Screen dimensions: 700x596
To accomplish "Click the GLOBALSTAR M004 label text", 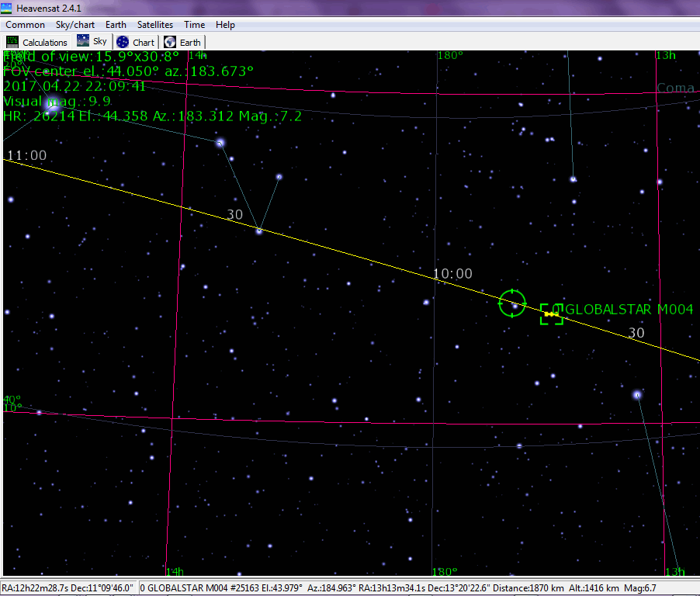I will 630,310.
